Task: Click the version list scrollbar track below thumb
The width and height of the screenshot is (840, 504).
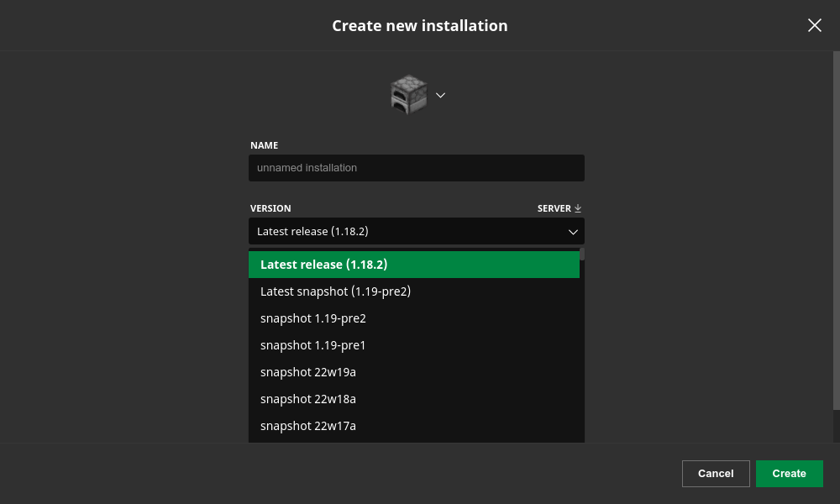Action: 582,353
